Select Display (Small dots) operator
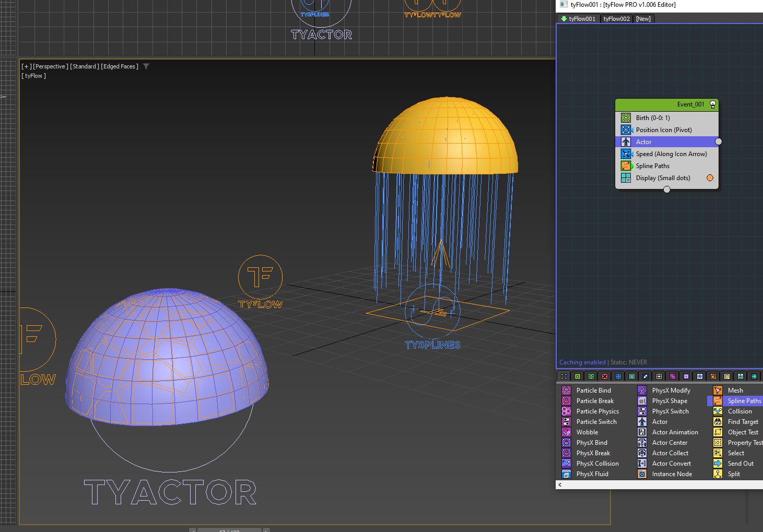The width and height of the screenshot is (763, 532). tap(667, 178)
